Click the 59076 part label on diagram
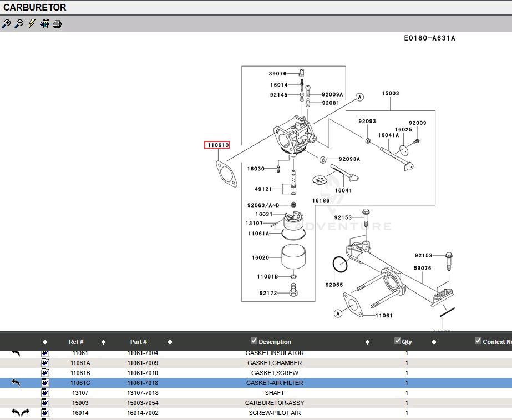The image size is (512, 420). point(422,269)
